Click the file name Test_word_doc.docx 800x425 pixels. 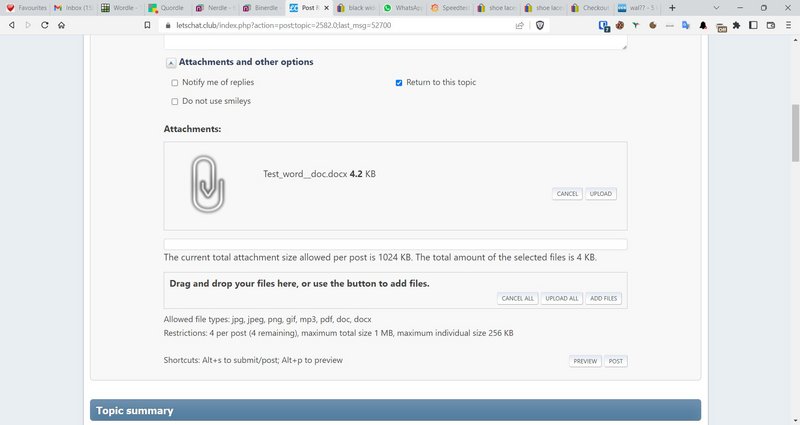[305, 174]
